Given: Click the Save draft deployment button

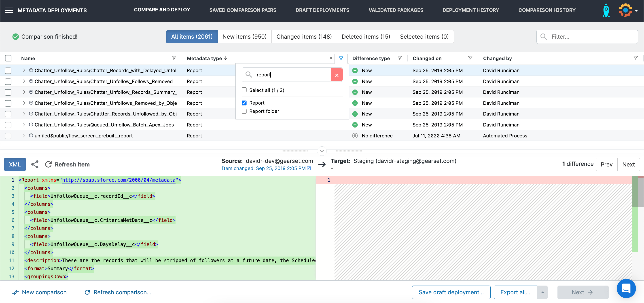Looking at the screenshot, I should pyautogui.click(x=451, y=292).
